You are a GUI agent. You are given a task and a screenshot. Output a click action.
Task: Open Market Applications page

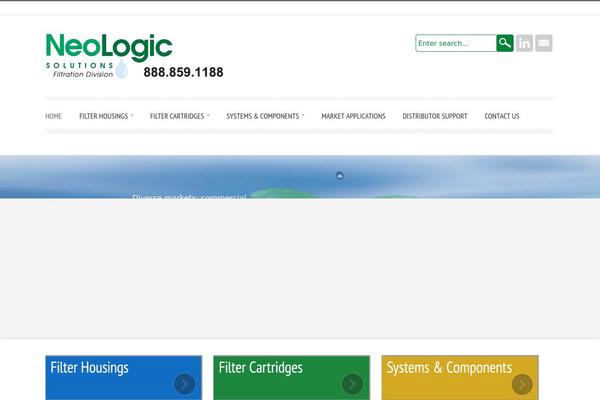click(353, 116)
